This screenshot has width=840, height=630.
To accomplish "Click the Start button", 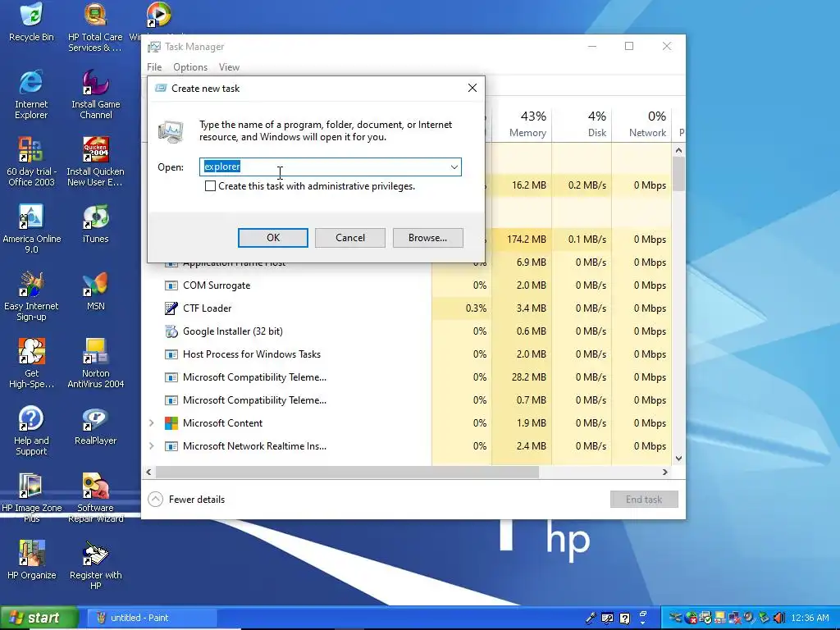I will (39, 618).
